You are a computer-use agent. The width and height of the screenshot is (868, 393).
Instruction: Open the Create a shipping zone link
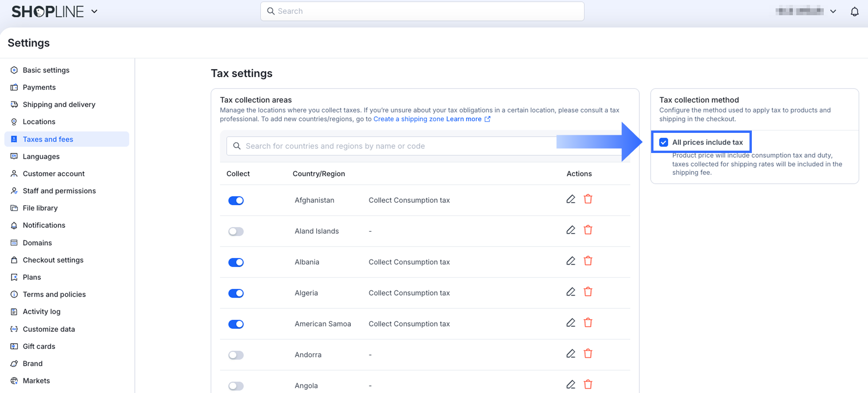(408, 119)
